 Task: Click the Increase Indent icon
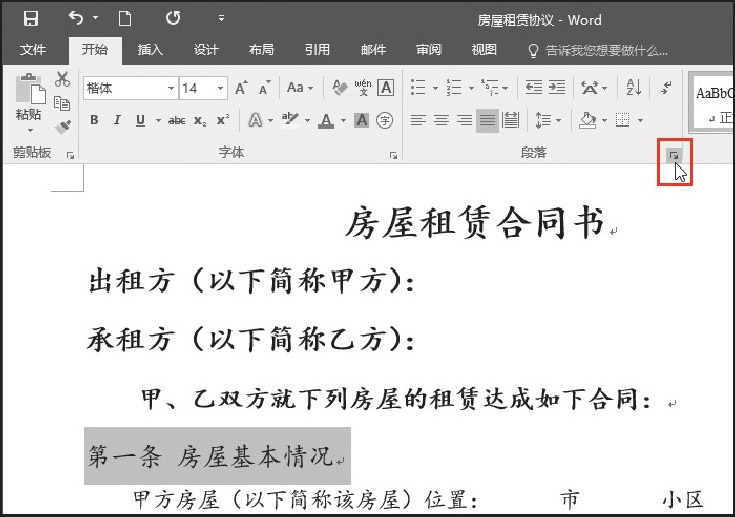click(556, 88)
